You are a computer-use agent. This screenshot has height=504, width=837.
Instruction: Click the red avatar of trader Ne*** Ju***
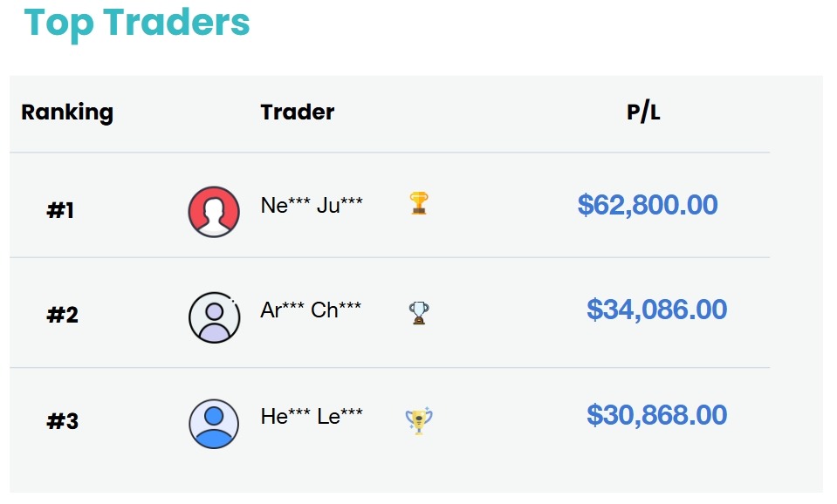coord(214,212)
